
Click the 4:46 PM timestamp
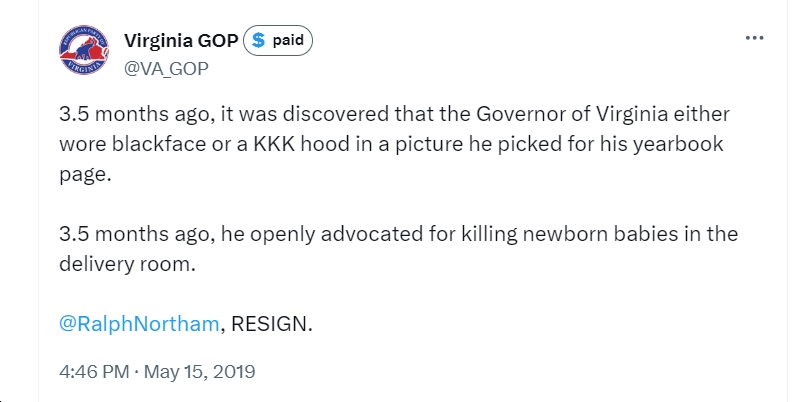pyautogui.click(x=95, y=372)
